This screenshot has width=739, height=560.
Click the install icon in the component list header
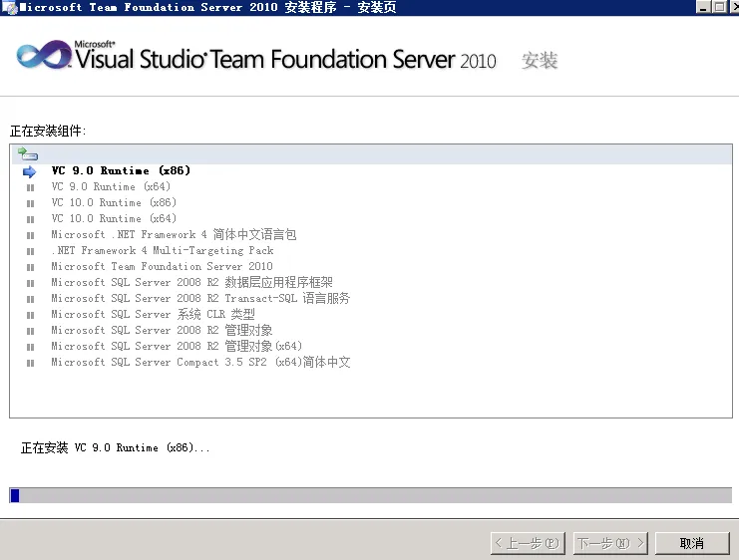click(27, 153)
